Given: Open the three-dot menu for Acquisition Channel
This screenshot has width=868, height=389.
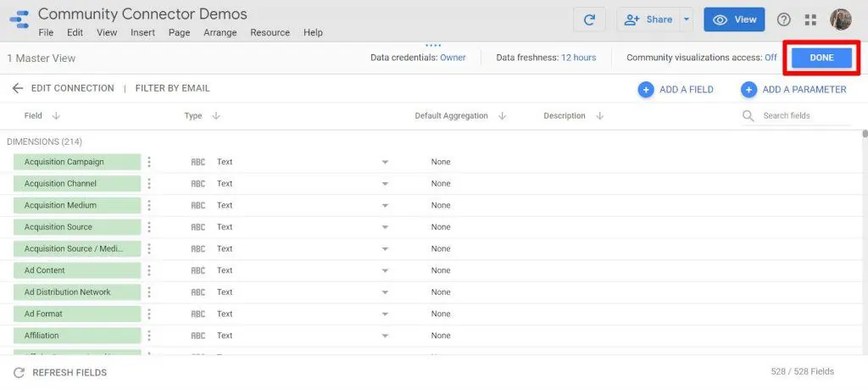Looking at the screenshot, I should (x=149, y=184).
